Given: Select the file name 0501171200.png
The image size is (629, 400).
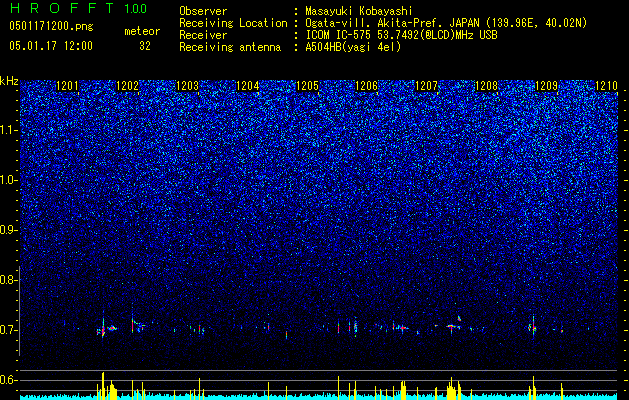Looking at the screenshot, I should click(x=51, y=27).
